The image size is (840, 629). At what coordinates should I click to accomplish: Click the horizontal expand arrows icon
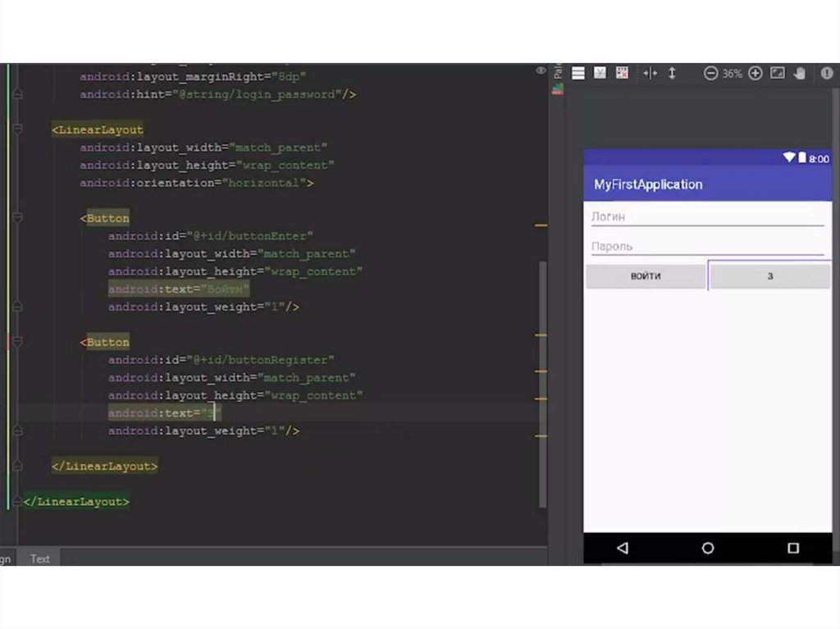click(651, 73)
